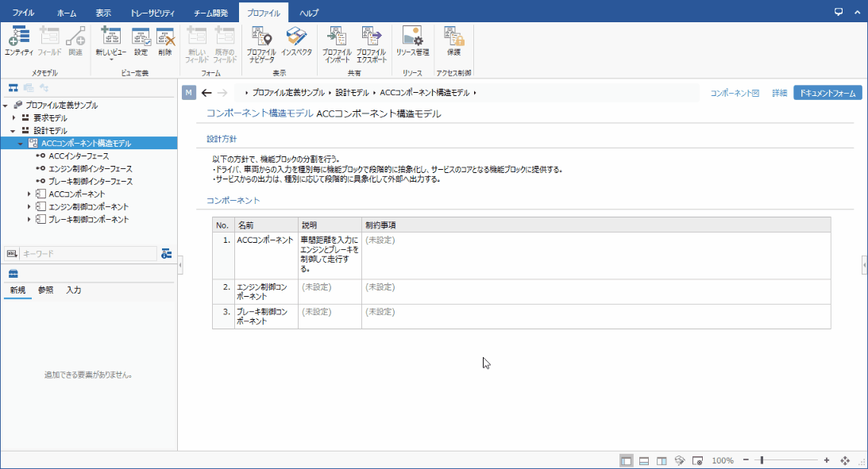Open リソース管理 from the ribbon
The height and width of the screenshot is (469, 868).
pyautogui.click(x=413, y=40)
